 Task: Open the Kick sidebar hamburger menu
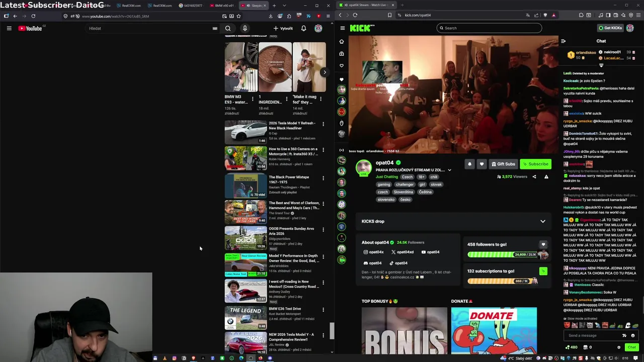[x=342, y=28]
